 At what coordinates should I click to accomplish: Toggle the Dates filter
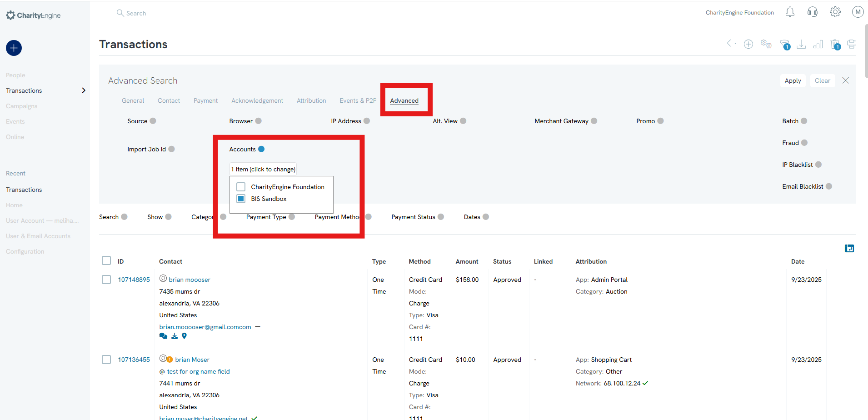486,217
